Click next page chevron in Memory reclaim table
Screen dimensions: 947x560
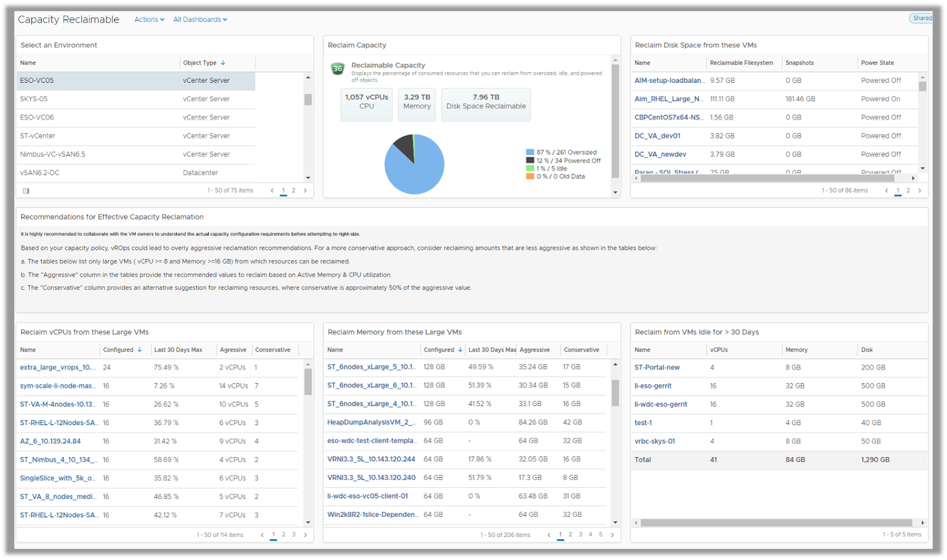[612, 535]
